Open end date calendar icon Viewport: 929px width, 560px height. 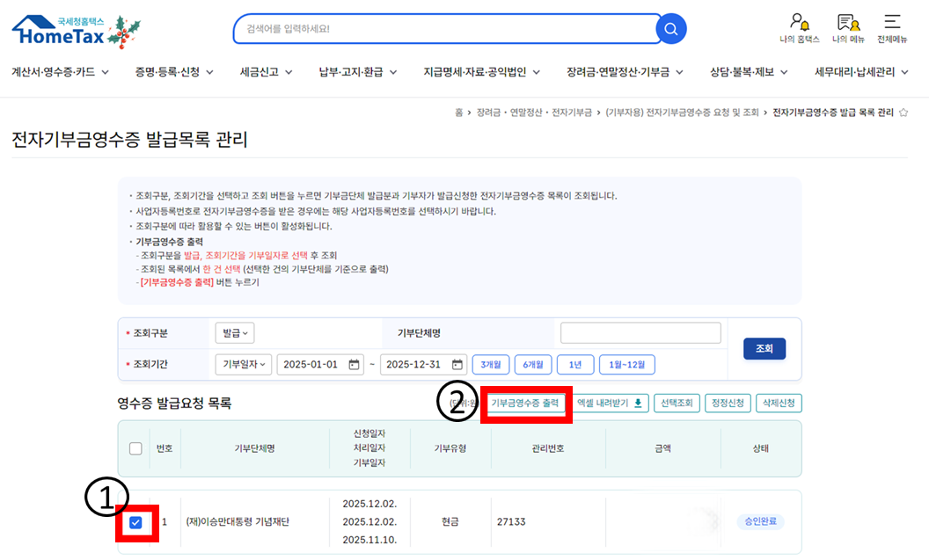pyautogui.click(x=457, y=365)
